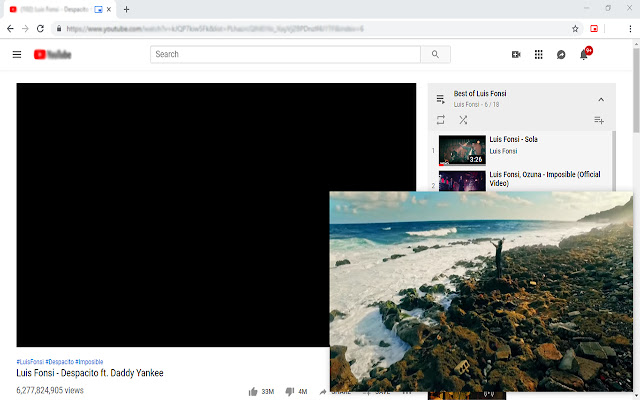View site info via the padlock
Viewport: 640px width, 400px height.
click(59, 29)
